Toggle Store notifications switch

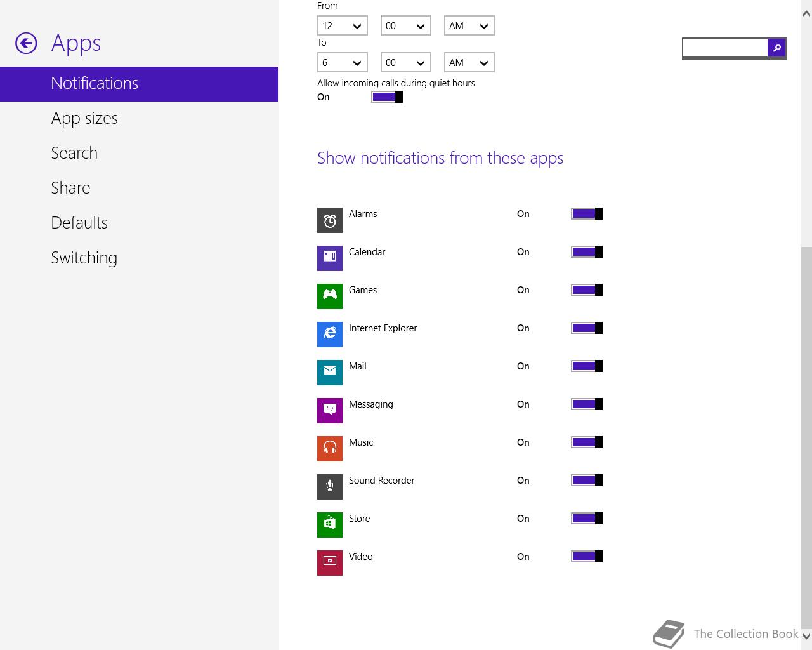587,519
